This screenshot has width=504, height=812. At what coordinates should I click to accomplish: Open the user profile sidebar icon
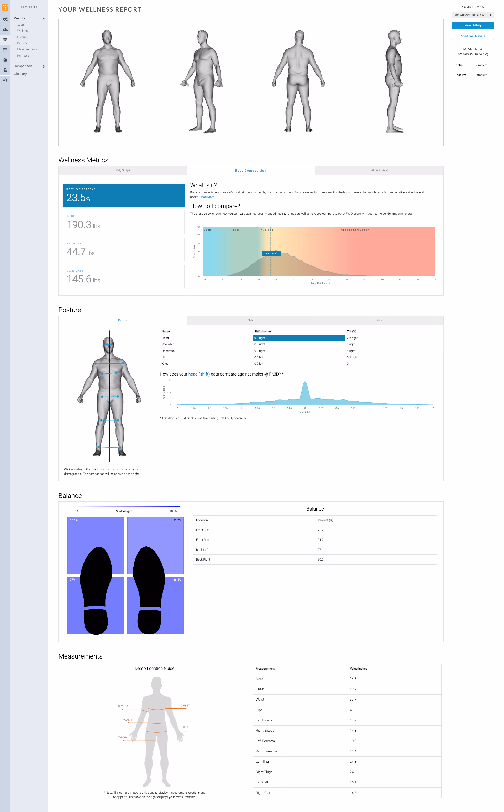pos(5,80)
